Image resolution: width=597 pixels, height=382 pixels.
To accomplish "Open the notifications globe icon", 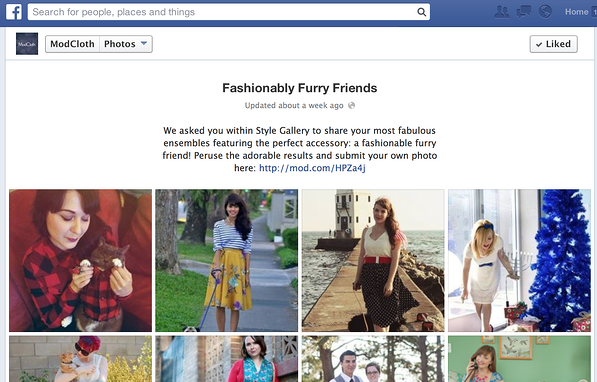I will (545, 11).
